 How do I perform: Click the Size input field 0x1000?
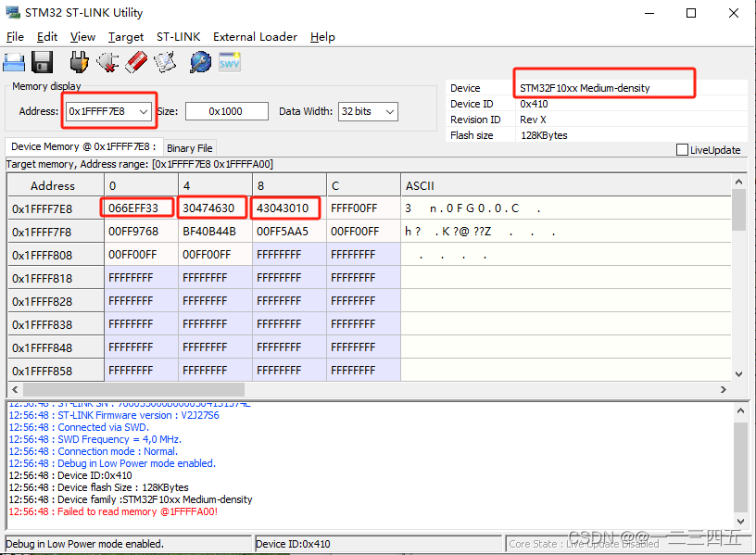pyautogui.click(x=227, y=111)
